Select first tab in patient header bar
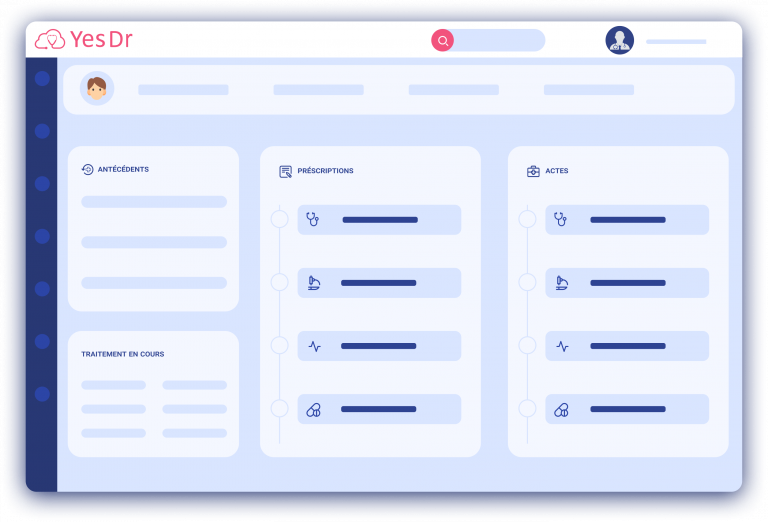 click(183, 90)
